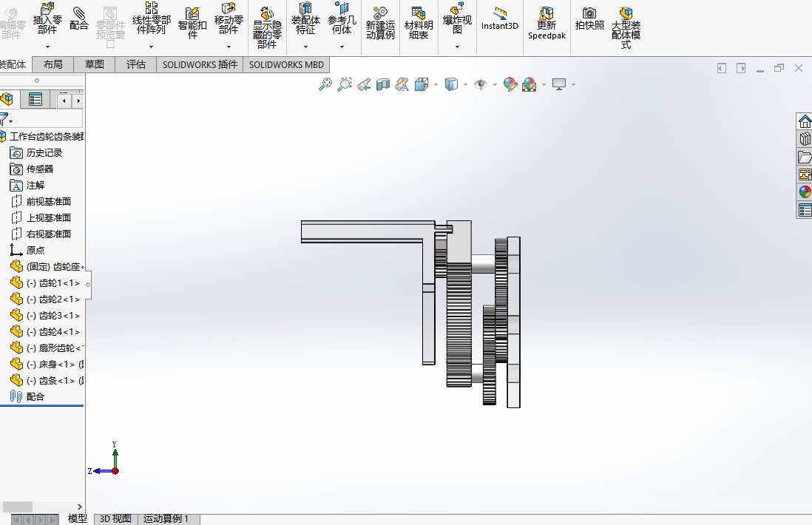The height and width of the screenshot is (525, 812).
Task: Click the 更新 Speedpak icon
Action: click(x=547, y=24)
